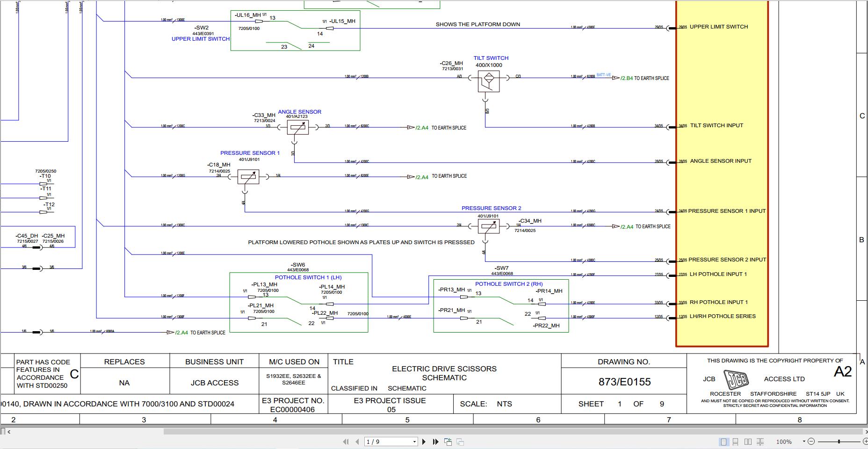The image size is (868, 449).
Task: Open the page number dropdown
Action: 414,442
